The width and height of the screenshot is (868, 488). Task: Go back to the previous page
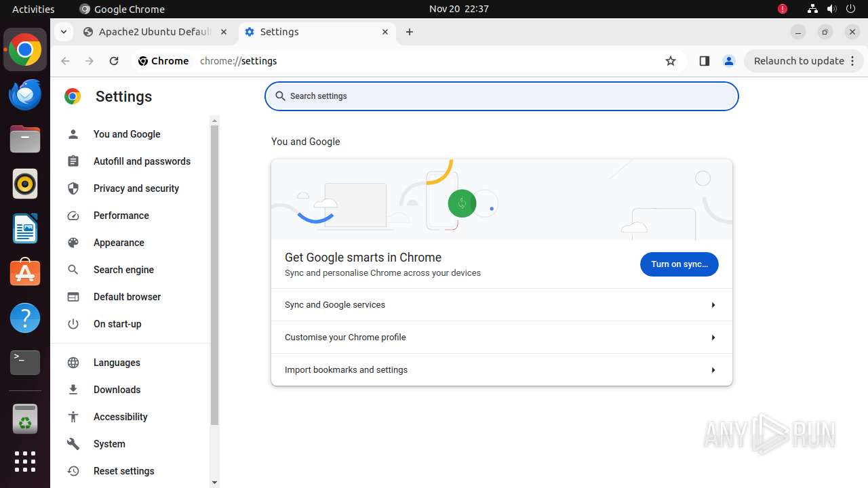[x=65, y=61]
